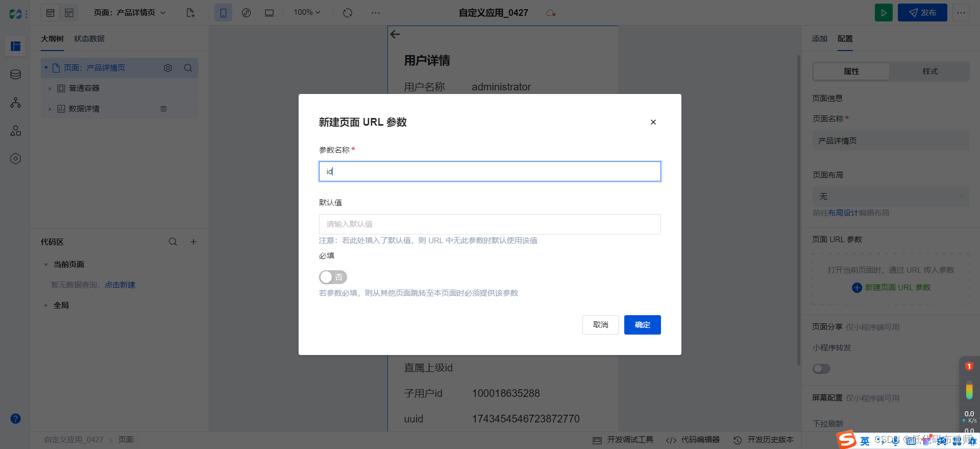Select the mobile device view icon

pos(223,13)
